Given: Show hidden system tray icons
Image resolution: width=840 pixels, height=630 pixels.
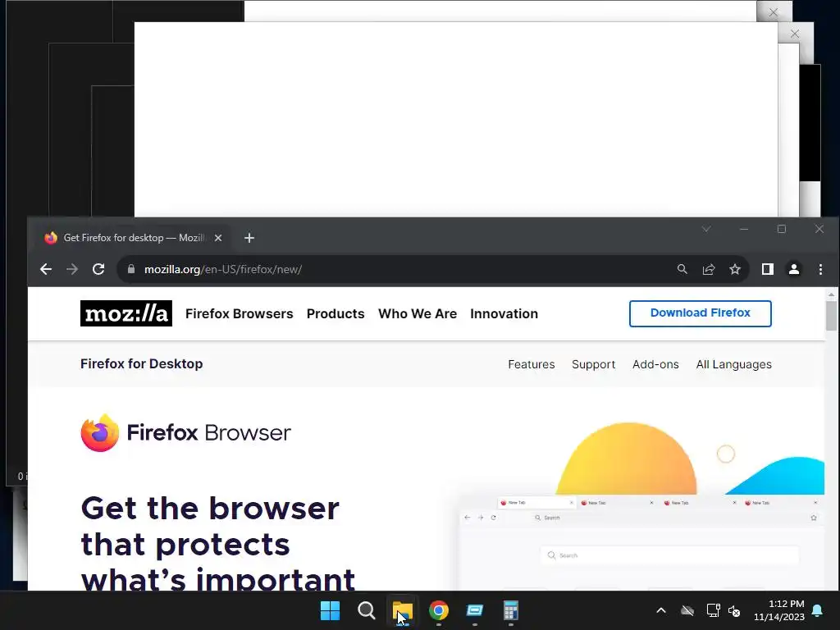Looking at the screenshot, I should click(x=661, y=610).
